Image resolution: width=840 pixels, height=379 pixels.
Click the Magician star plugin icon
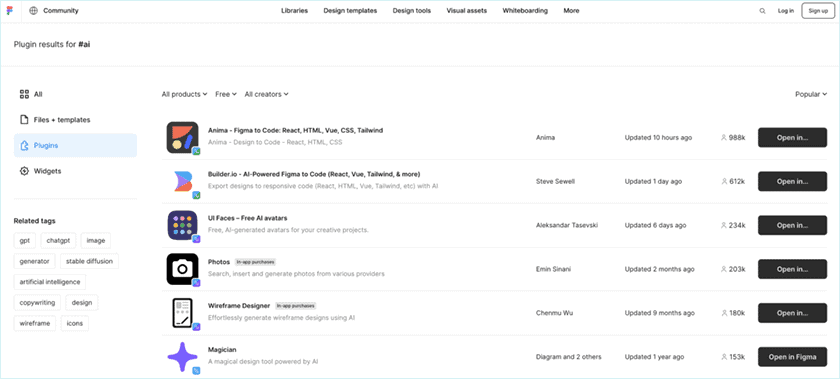183,357
